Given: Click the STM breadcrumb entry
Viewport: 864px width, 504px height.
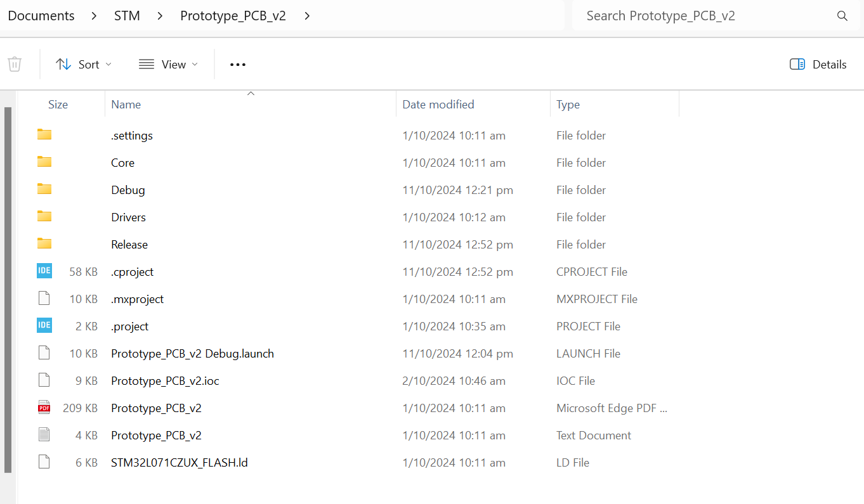Looking at the screenshot, I should pyautogui.click(x=126, y=15).
